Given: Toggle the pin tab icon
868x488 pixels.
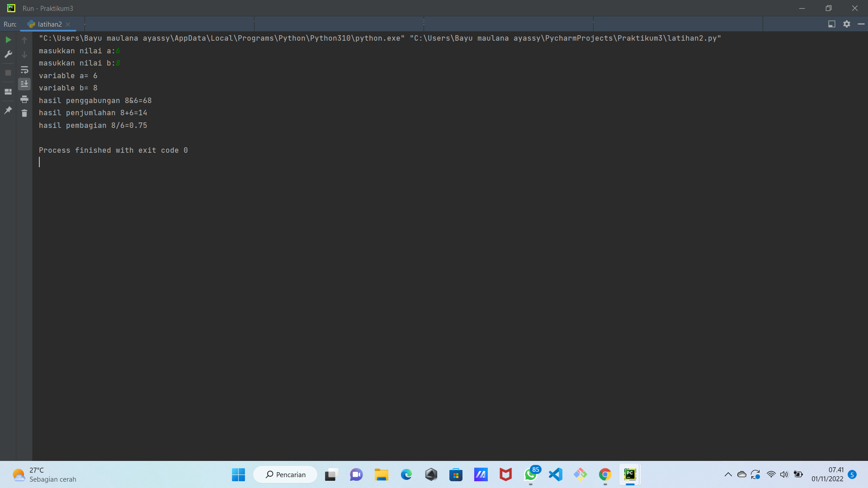Looking at the screenshot, I should (8, 110).
